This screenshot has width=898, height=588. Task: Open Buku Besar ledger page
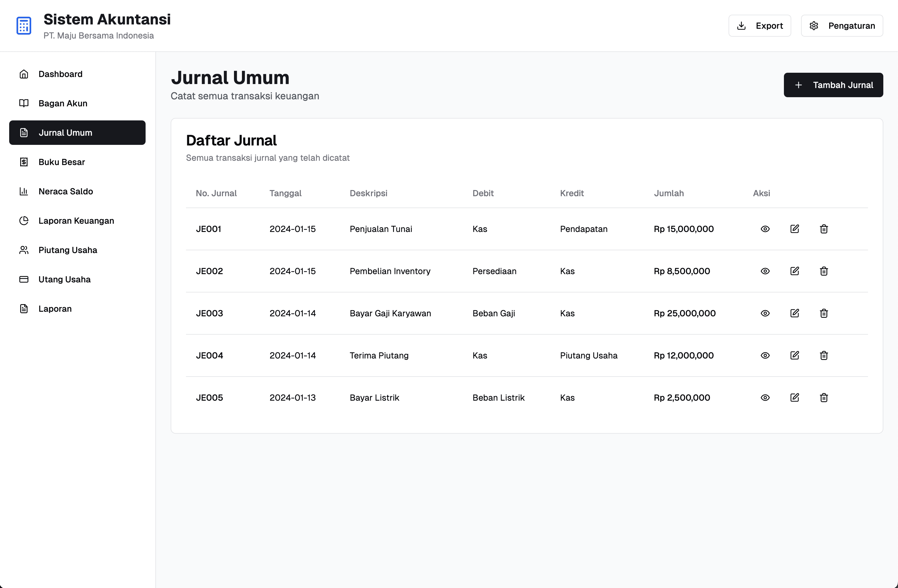(x=77, y=162)
